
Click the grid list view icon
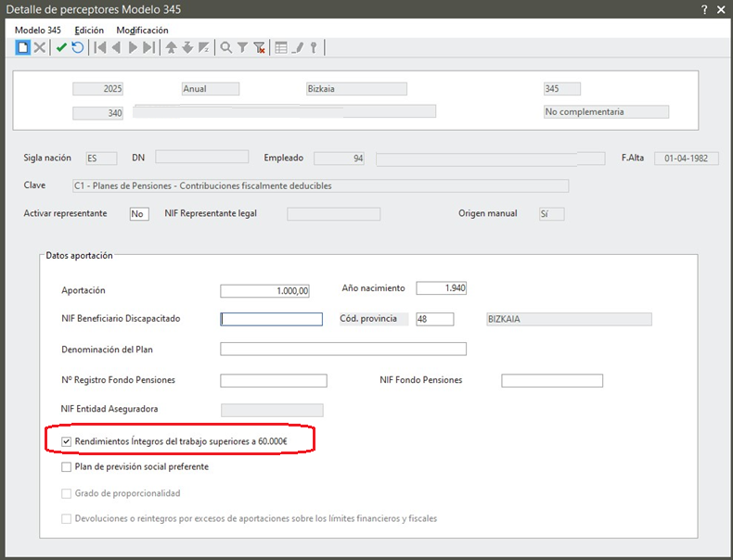point(281,47)
